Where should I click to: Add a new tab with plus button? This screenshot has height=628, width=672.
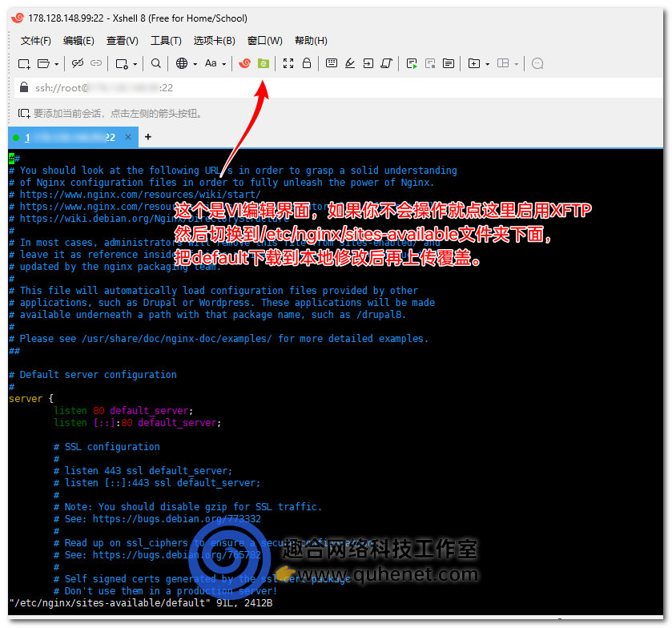coord(148,137)
